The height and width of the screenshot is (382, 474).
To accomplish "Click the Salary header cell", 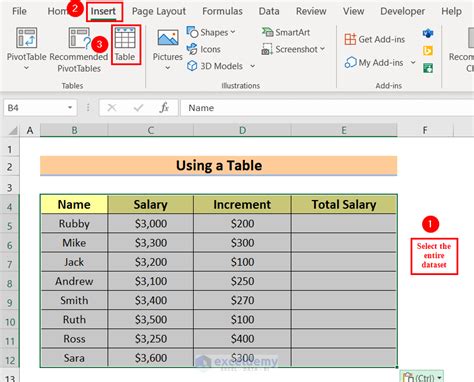I will [151, 204].
